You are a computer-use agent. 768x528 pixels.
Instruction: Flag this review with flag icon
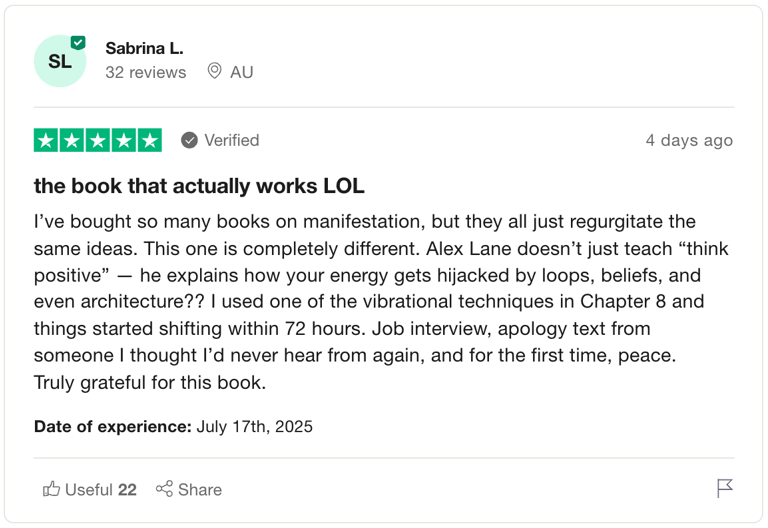pos(724,488)
